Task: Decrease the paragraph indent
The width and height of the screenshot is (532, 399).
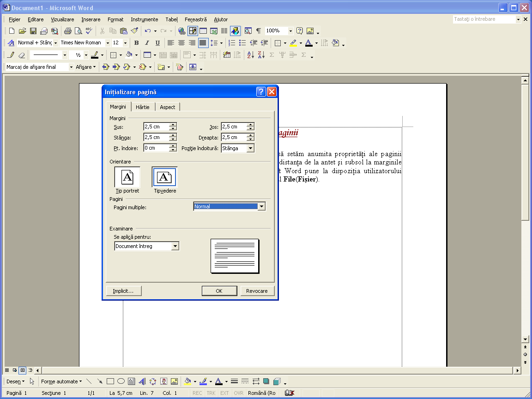Action: coord(254,43)
